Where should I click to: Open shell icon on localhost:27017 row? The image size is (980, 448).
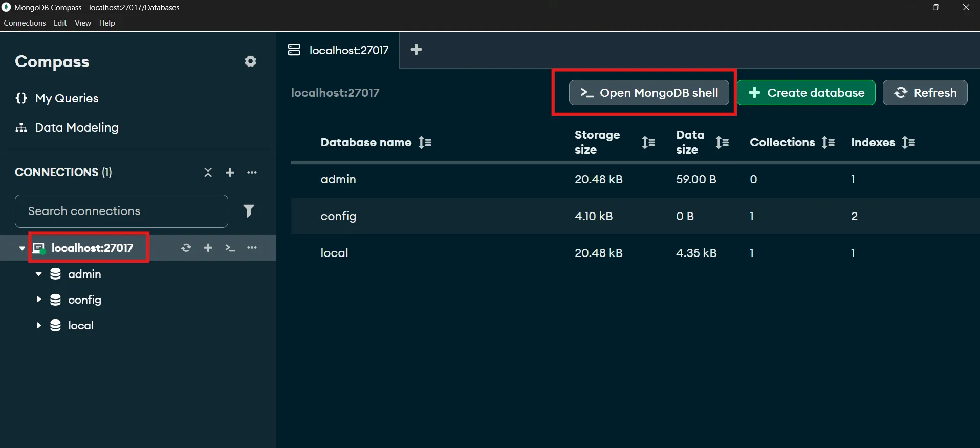(x=230, y=248)
